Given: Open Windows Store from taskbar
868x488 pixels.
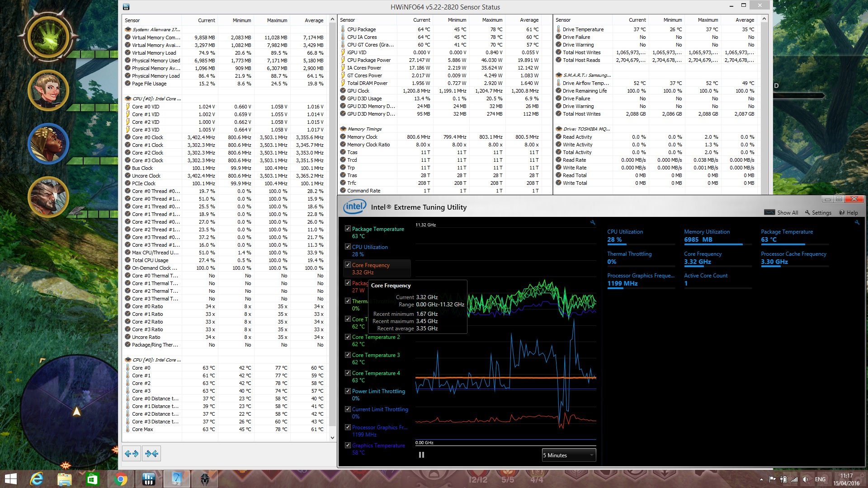Looking at the screenshot, I should [x=92, y=479].
